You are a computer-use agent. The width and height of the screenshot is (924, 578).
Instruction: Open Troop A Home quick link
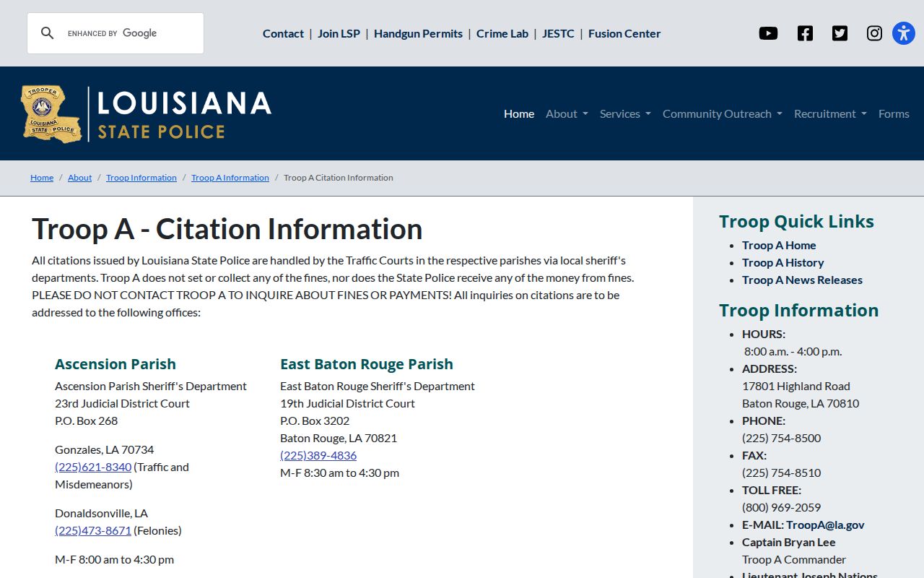[x=779, y=245]
